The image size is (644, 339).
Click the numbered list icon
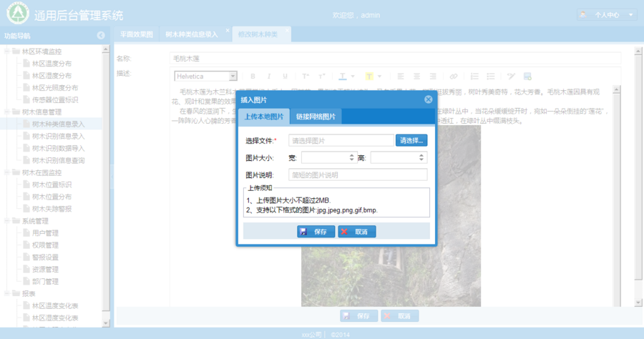pos(474,77)
